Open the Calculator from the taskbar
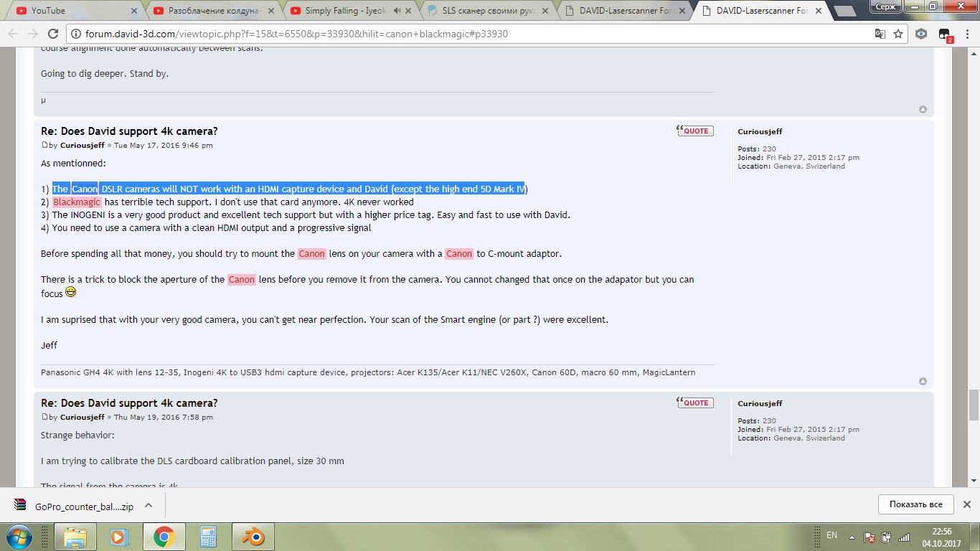This screenshot has height=551, width=980. [208, 537]
